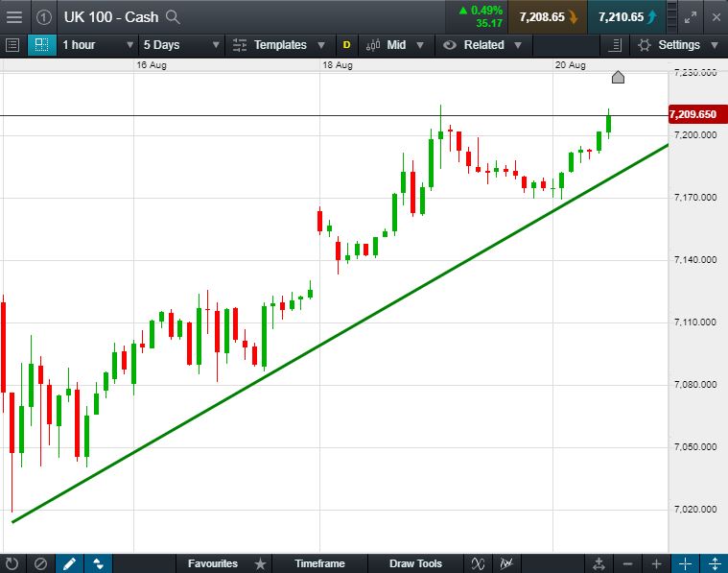Open the 1 hour interval dropdown
This screenshot has height=573, width=728.
coord(93,45)
